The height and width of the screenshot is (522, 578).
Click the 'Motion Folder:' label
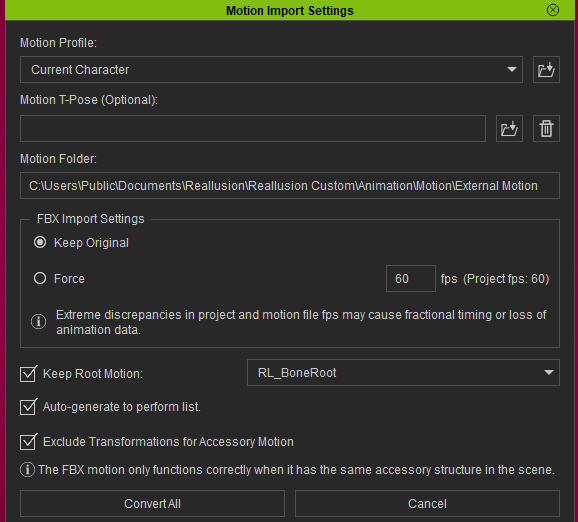pos(58,159)
